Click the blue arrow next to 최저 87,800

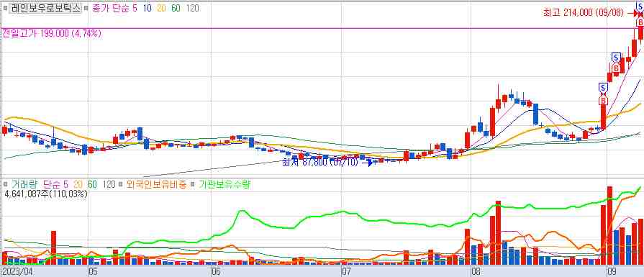click(x=368, y=163)
